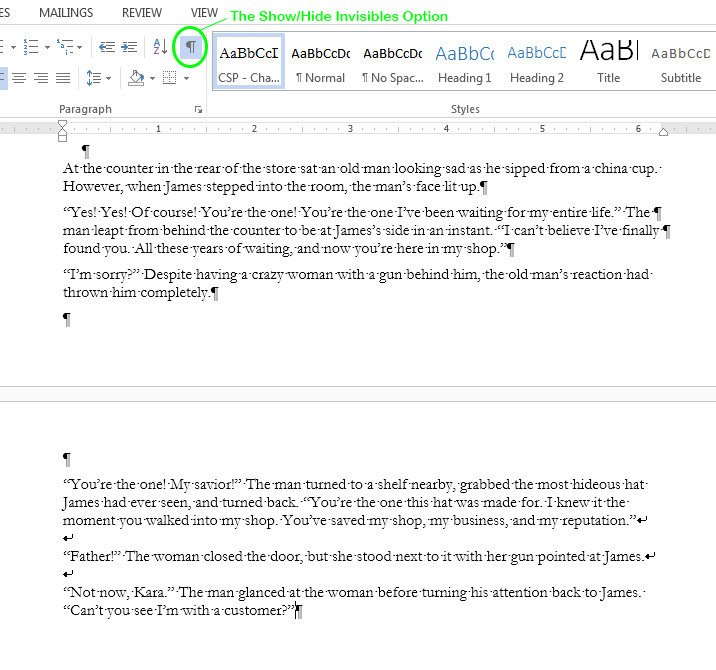Open the REVIEW ribbon tab

(x=142, y=13)
